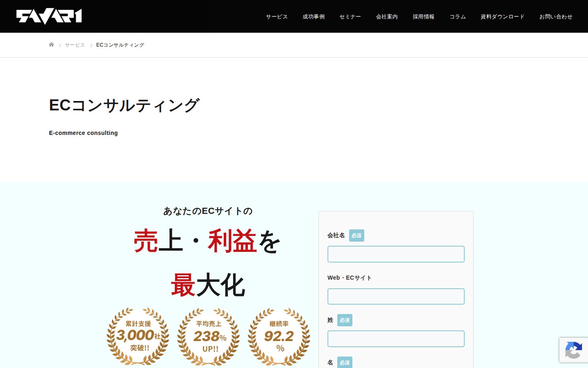Click the サービス breadcrumb link
This screenshot has width=588, height=368.
tap(75, 45)
